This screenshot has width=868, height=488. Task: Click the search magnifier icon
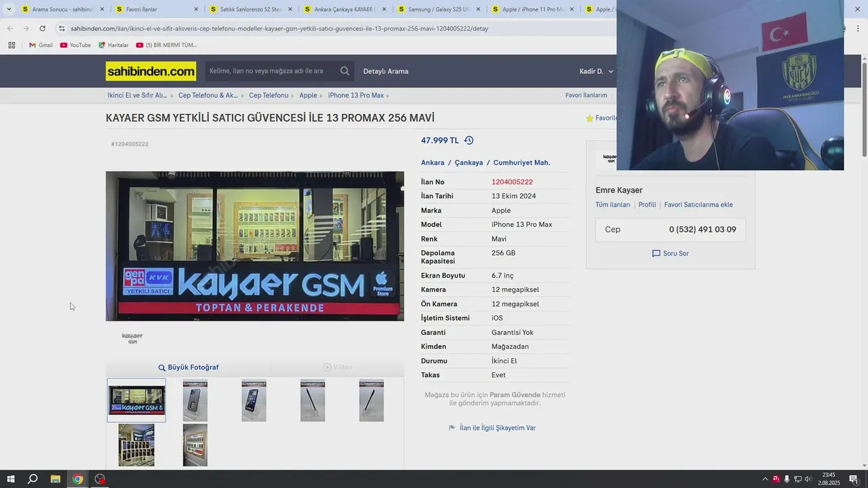coord(344,71)
